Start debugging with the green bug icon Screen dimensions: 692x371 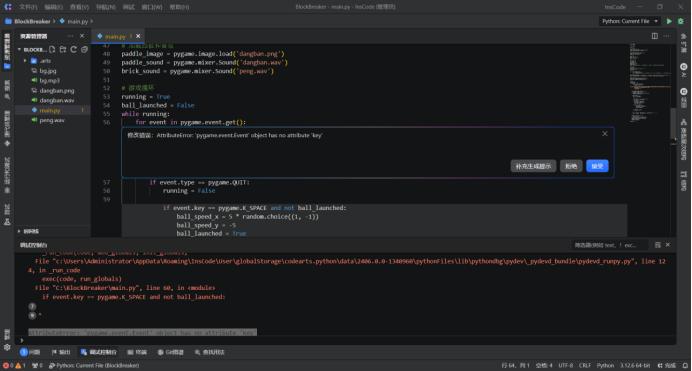681,21
